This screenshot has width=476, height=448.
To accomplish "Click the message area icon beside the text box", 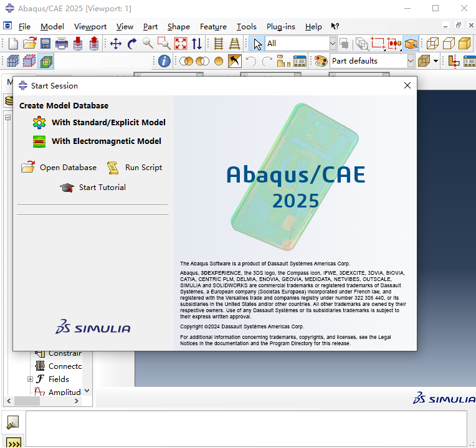I will click(12, 422).
